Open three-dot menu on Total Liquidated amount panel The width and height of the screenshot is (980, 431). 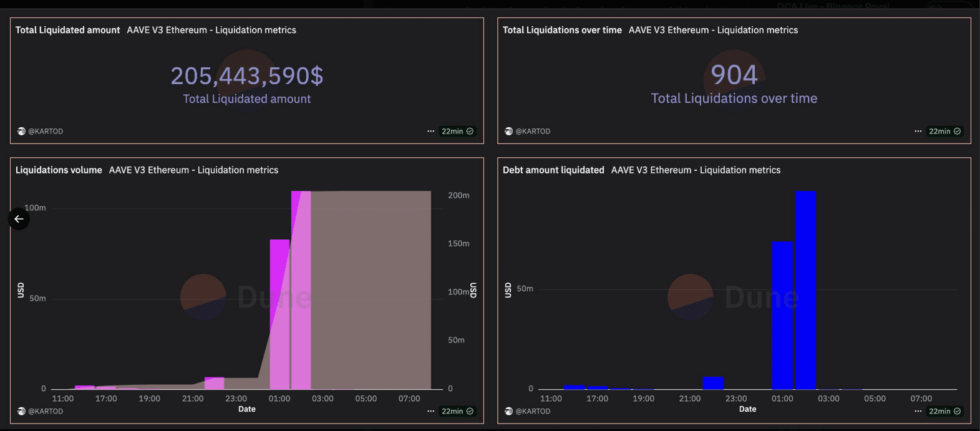[x=430, y=132]
